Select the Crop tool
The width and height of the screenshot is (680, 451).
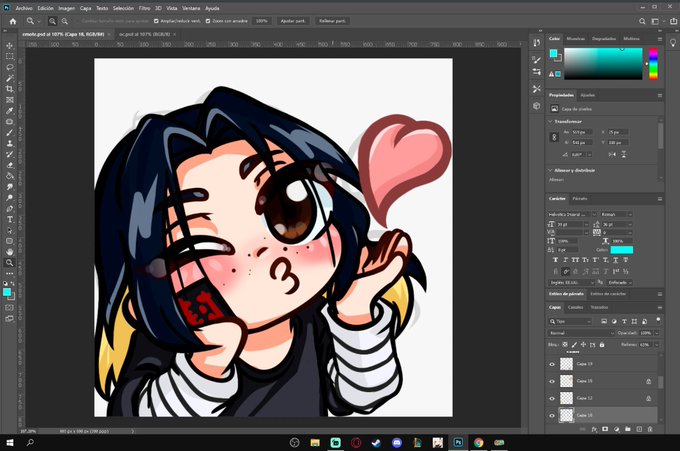9,89
